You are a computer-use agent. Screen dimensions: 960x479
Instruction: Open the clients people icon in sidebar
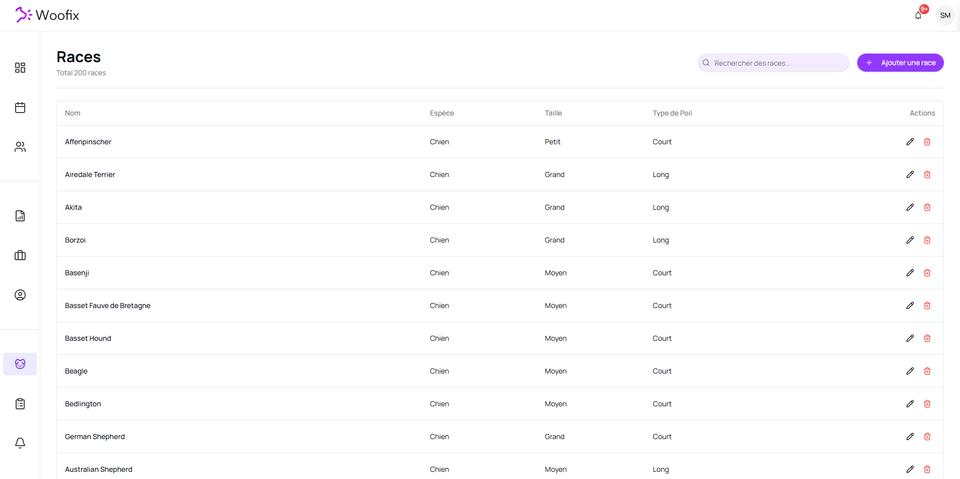(x=20, y=147)
